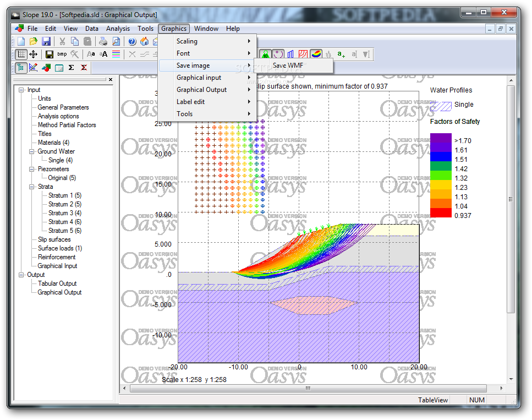Screen dimensions: 532x420
Task: Select Units in the input tree
Action: pyautogui.click(x=45, y=99)
